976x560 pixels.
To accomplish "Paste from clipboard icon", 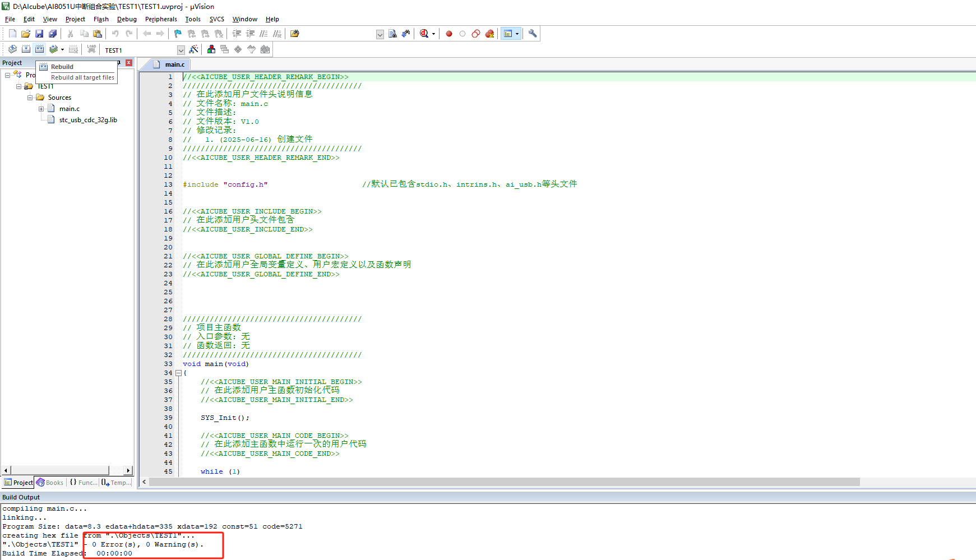I will [x=98, y=34].
